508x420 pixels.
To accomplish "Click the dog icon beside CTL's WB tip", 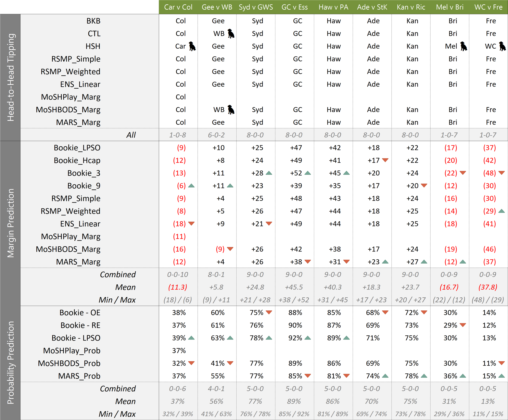I will pyautogui.click(x=231, y=33).
